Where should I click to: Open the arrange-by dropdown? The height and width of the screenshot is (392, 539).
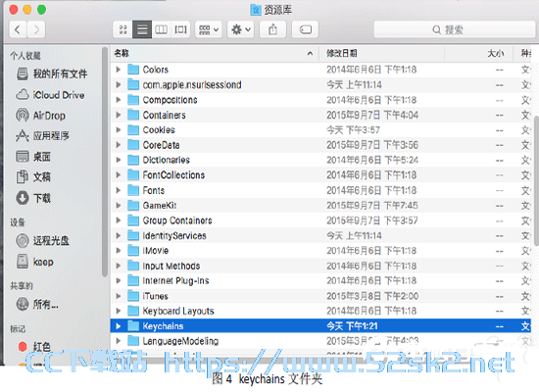click(209, 30)
